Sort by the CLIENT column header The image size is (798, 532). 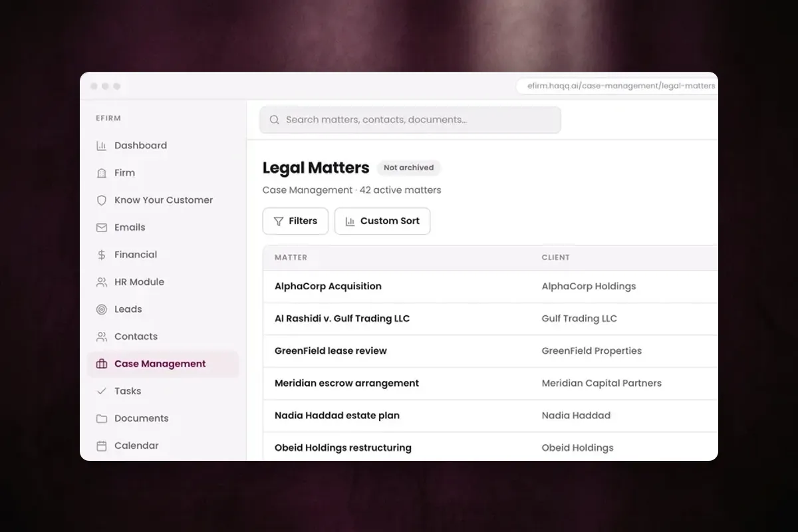(x=555, y=257)
